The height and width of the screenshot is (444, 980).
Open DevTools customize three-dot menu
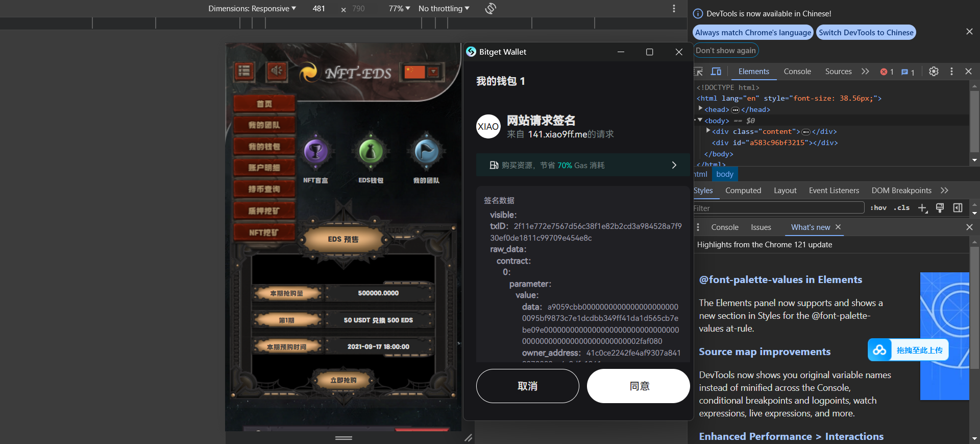pyautogui.click(x=951, y=72)
